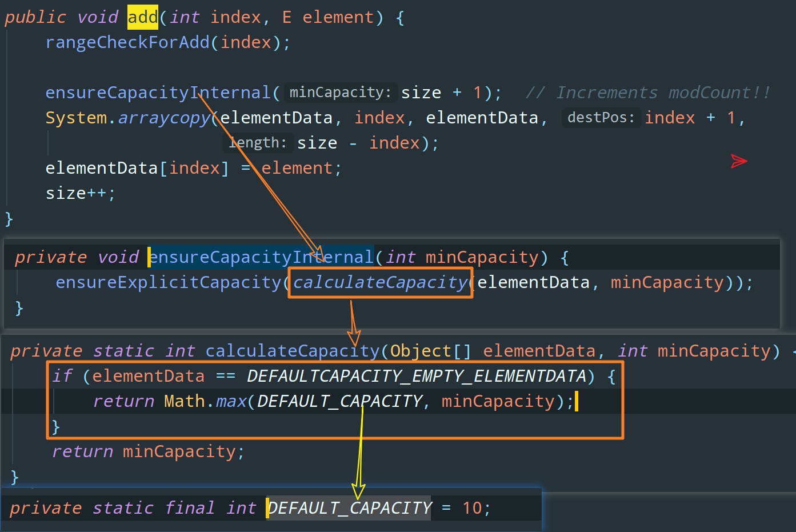The width and height of the screenshot is (796, 532).
Task: Click the ensureCapacityInternal method declaration name
Action: click(x=261, y=257)
